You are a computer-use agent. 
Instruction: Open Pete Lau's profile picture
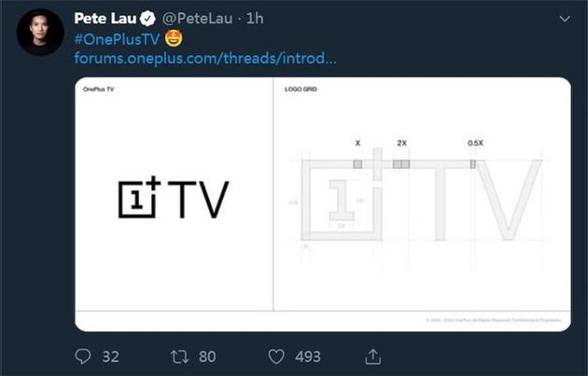41,34
